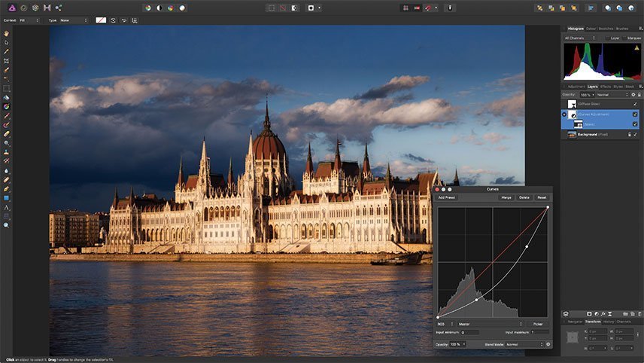This screenshot has height=363, width=644.
Task: Select the Zoom tool in the toolbar
Action: [x=6, y=224]
